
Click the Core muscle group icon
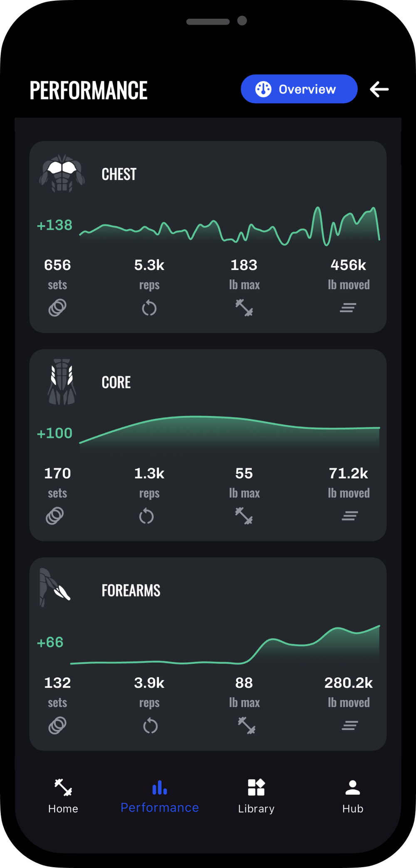point(62,382)
